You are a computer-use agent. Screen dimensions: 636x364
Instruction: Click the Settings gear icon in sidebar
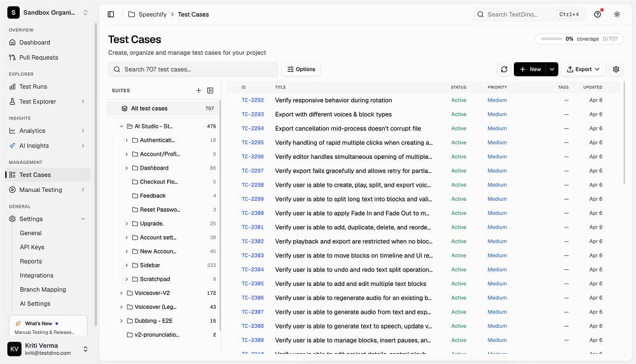13,219
